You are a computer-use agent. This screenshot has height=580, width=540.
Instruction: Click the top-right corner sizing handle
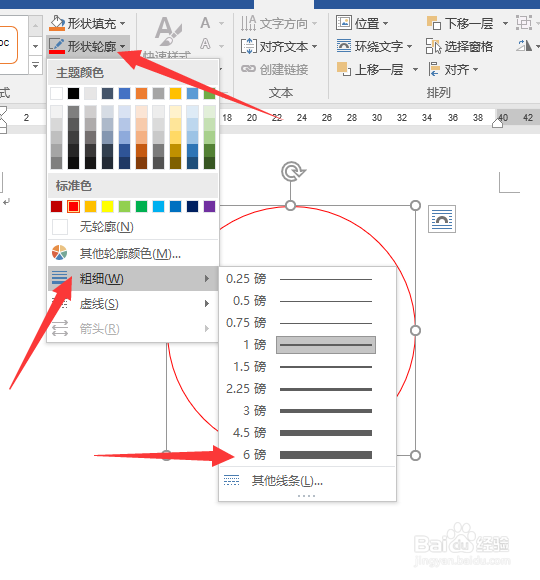coord(415,205)
